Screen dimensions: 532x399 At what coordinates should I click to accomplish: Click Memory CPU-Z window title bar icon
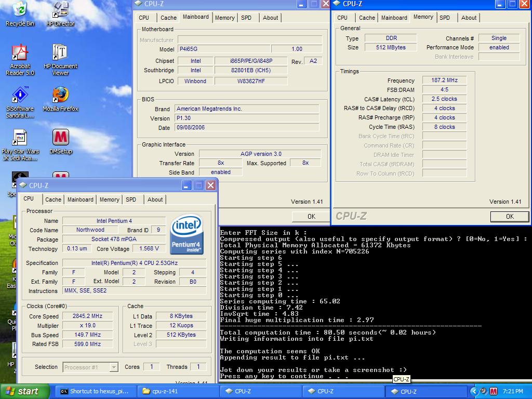point(337,4)
